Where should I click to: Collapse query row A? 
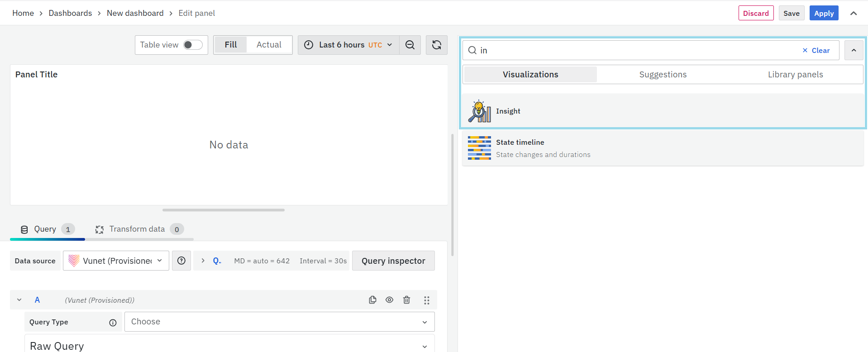[19, 300]
